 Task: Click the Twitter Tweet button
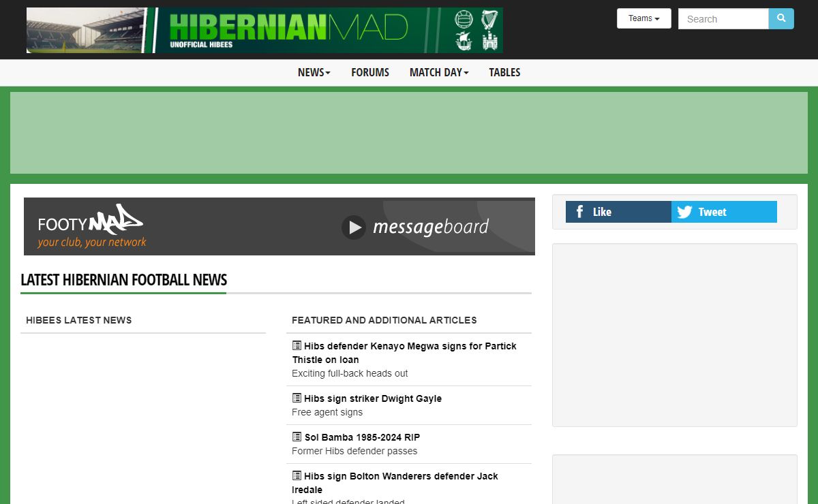tap(724, 212)
